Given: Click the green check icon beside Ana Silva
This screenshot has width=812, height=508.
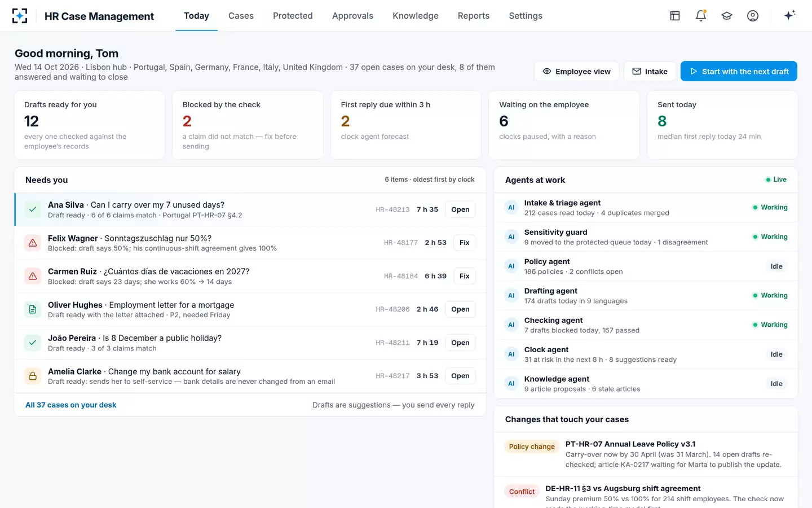Looking at the screenshot, I should (33, 209).
